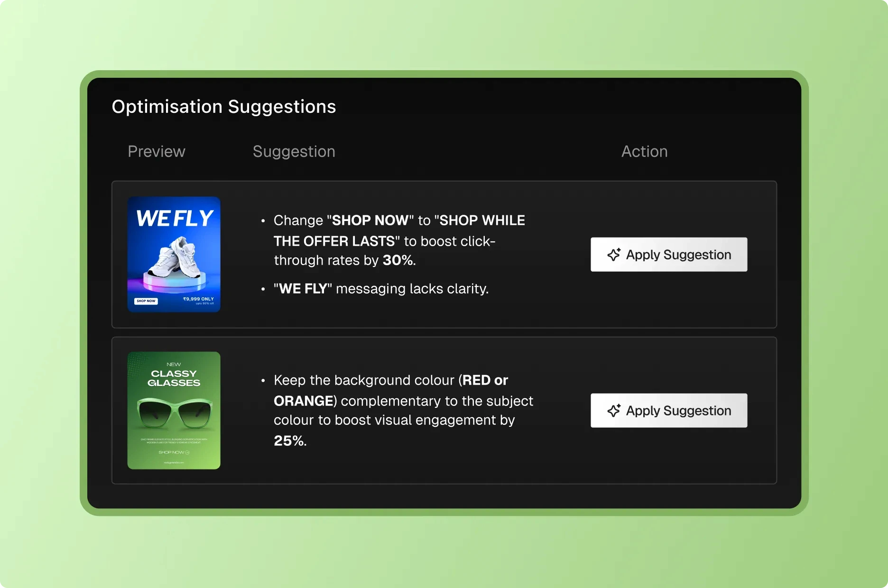Click the bullet marker before the WE FLY clarity note
Viewport: 888px width, 588px height.
[x=264, y=289]
